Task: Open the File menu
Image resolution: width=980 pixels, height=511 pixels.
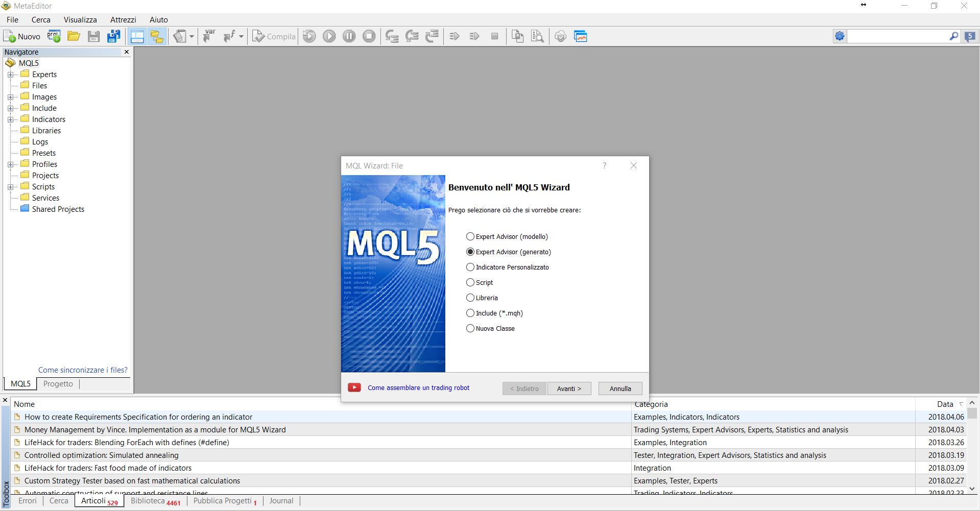Action: tap(12, 19)
